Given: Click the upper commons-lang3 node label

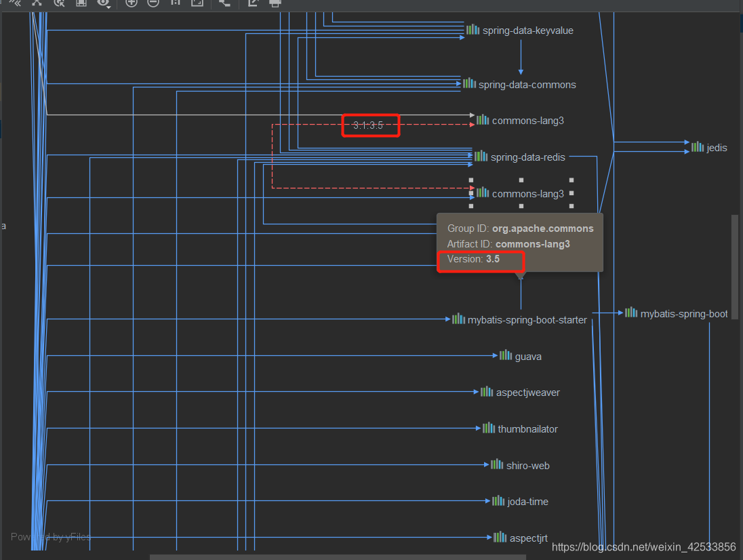Looking at the screenshot, I should click(528, 121).
